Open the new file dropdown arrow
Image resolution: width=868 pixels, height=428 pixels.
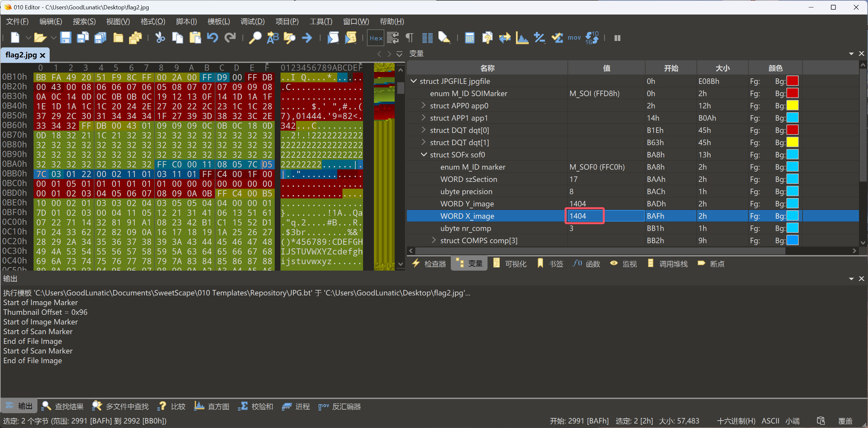click(28, 38)
